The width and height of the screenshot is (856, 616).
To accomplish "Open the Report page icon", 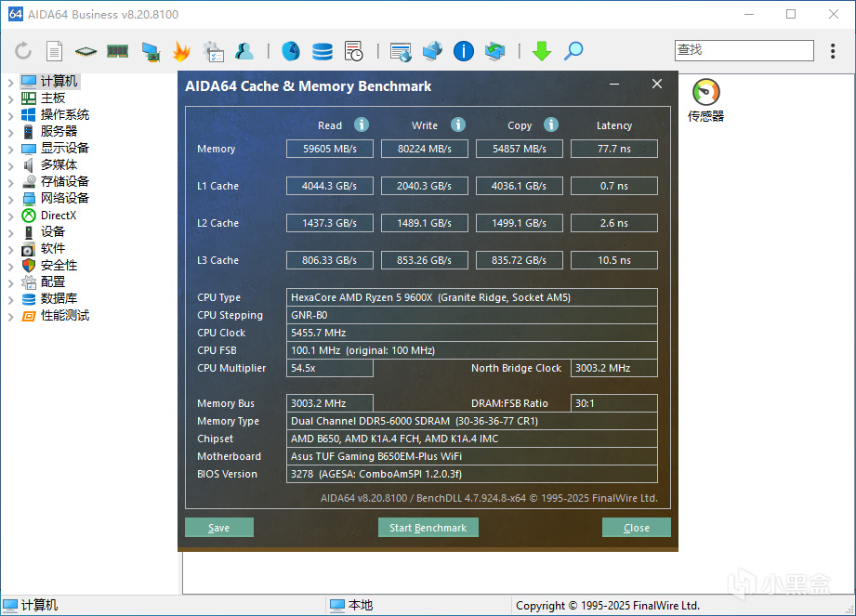I will coord(54,51).
